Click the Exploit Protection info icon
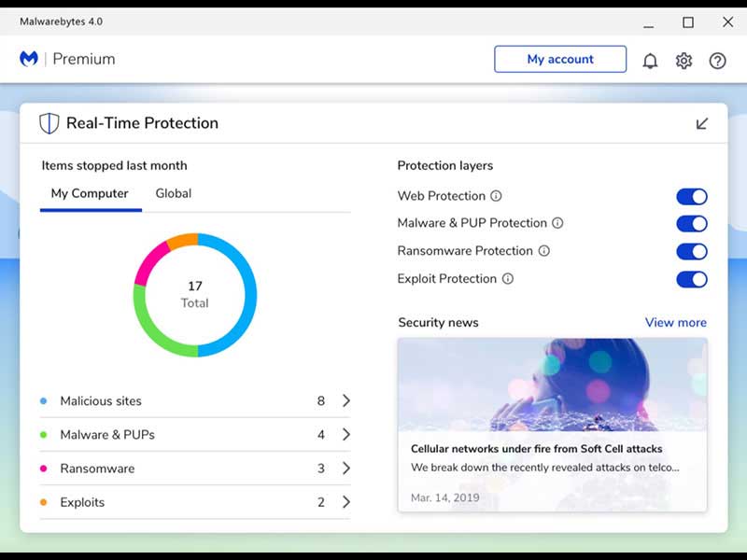This screenshot has height=560, width=747. tap(508, 279)
